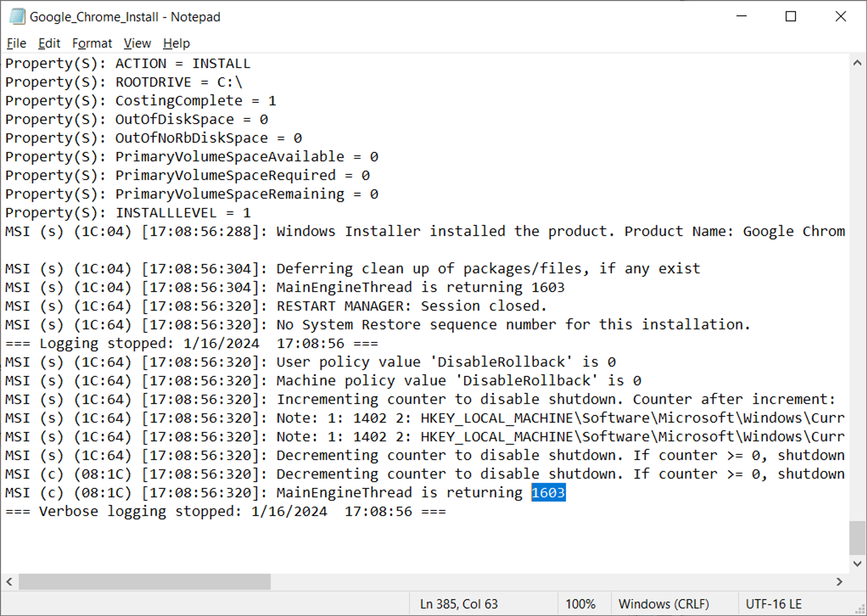Click the 'CostingComplete = 1' line
This screenshot has height=616, width=867.
click(x=141, y=100)
